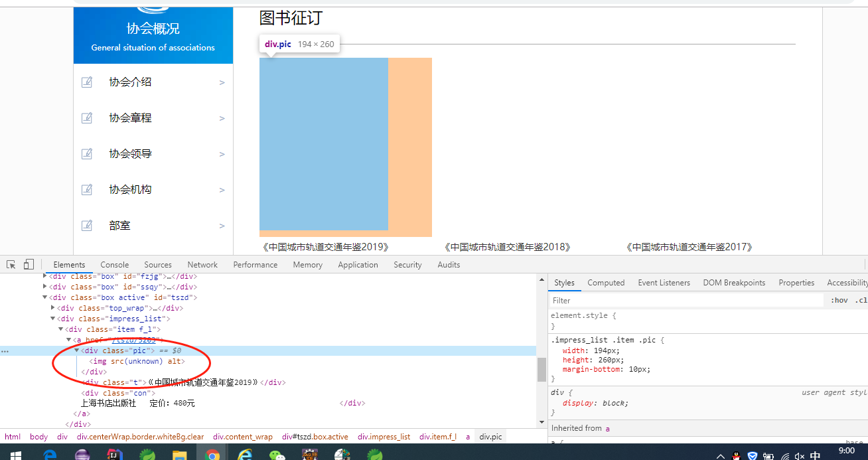
Task: Expand the div class="top_wrap" node
Action: coord(53,308)
